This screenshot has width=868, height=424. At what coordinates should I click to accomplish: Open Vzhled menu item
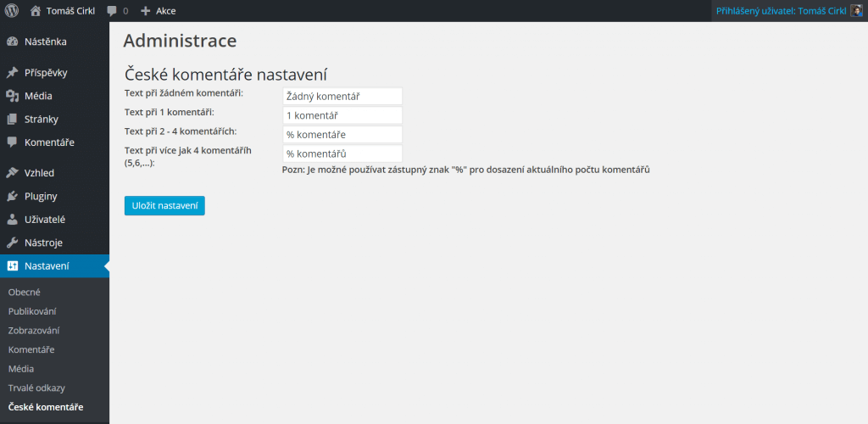pyautogui.click(x=54, y=173)
